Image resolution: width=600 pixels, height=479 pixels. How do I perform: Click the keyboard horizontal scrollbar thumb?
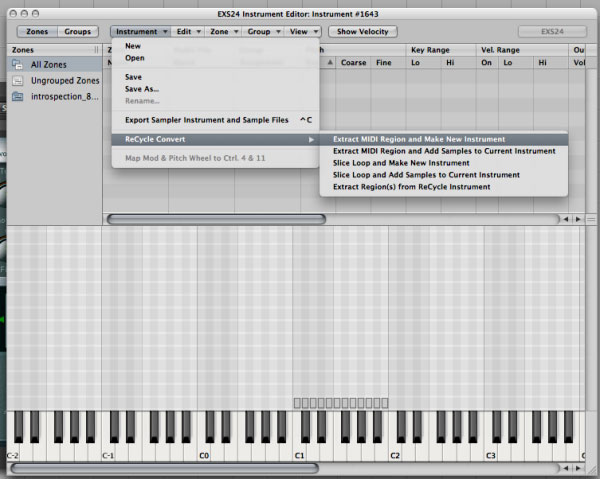click(165, 468)
